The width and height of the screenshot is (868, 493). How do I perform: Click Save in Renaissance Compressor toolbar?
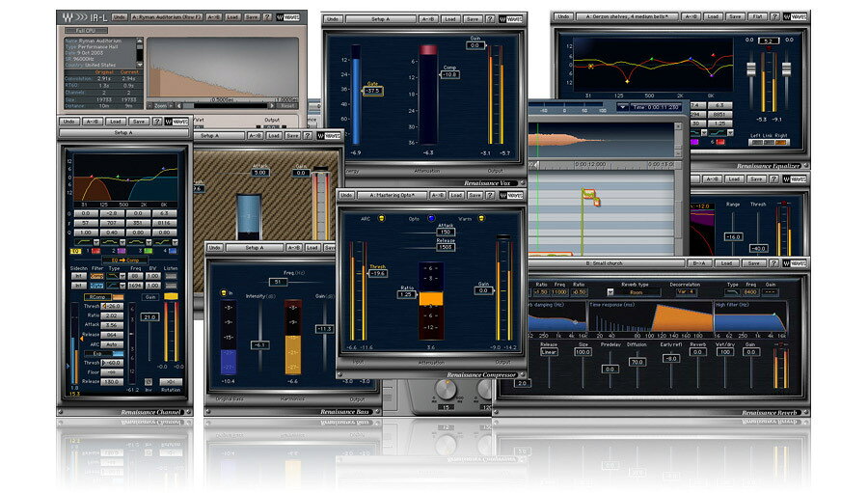pos(475,196)
